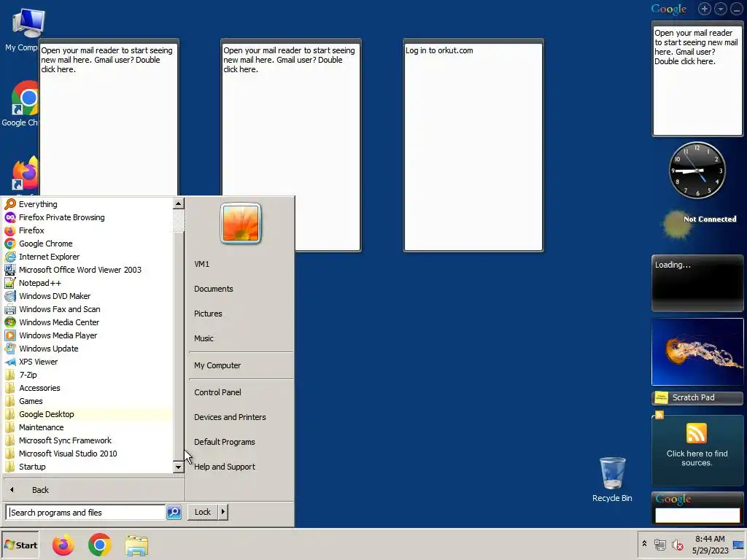This screenshot has width=747, height=560.
Task: Click the sidebar minimize circle icon
Action: (x=737, y=9)
